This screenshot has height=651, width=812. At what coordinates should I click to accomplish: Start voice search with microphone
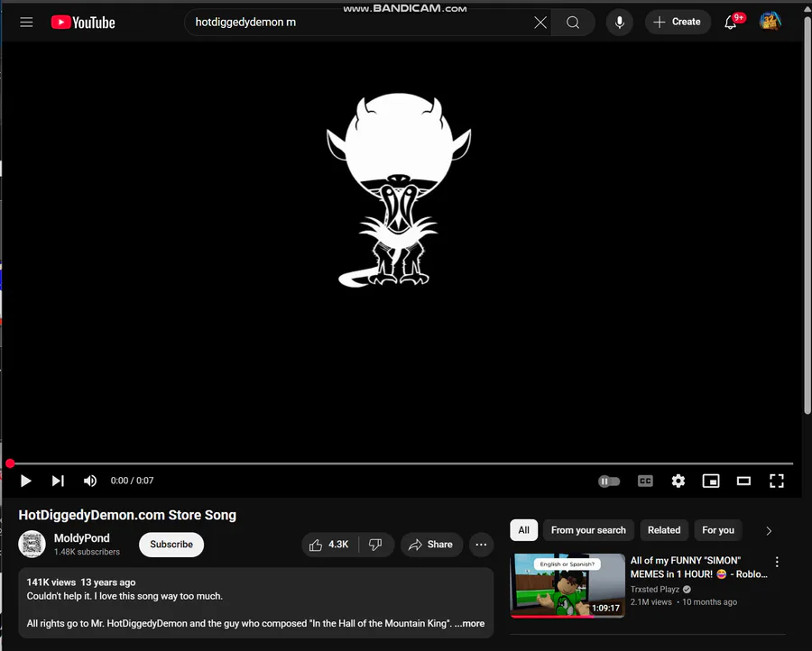(619, 23)
